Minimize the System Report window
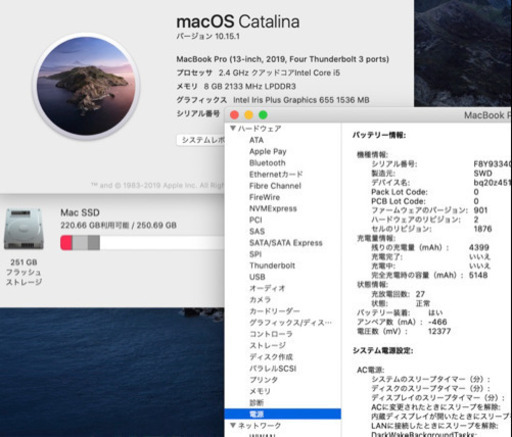This screenshot has width=512, height=437. pos(249,115)
